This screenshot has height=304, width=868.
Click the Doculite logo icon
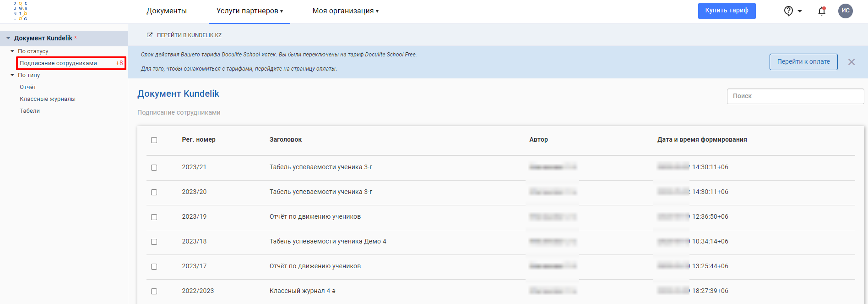coord(20,11)
